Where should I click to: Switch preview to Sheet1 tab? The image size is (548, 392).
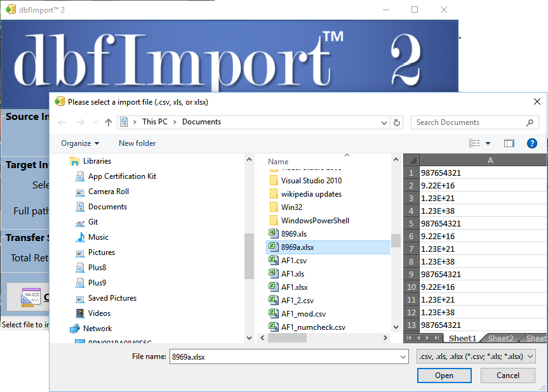click(462, 338)
